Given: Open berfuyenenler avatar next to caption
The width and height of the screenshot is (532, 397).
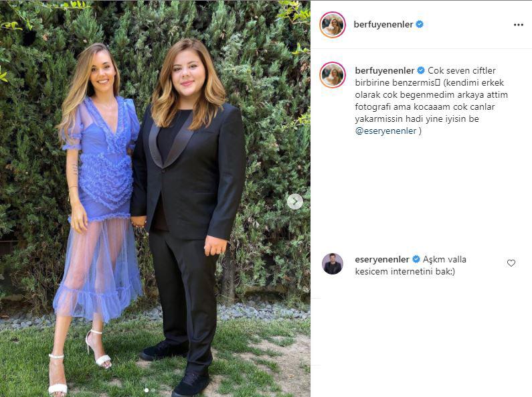Looking at the screenshot, I should (333, 75).
